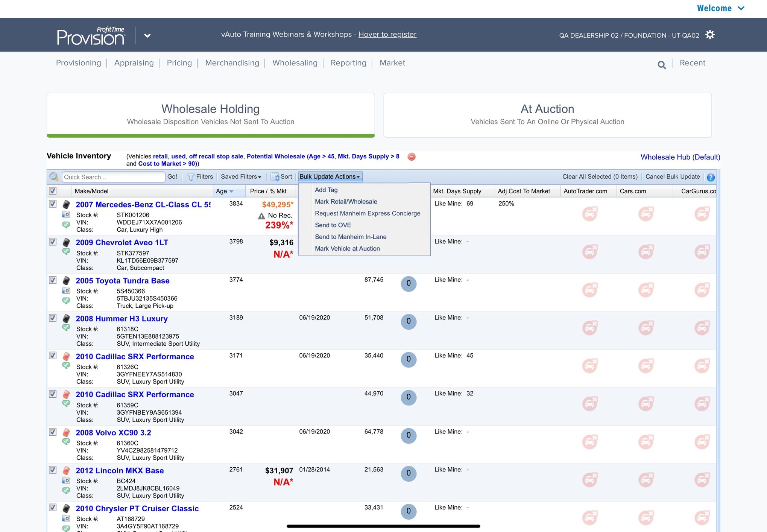Expand the Saved Filters dropdown
Screen dimensions: 767x532
[241, 177]
